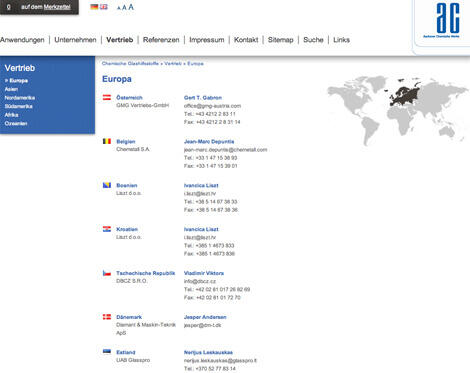Go to the Kontakt page
Viewport: 470px width, 373px height.
pos(246,40)
